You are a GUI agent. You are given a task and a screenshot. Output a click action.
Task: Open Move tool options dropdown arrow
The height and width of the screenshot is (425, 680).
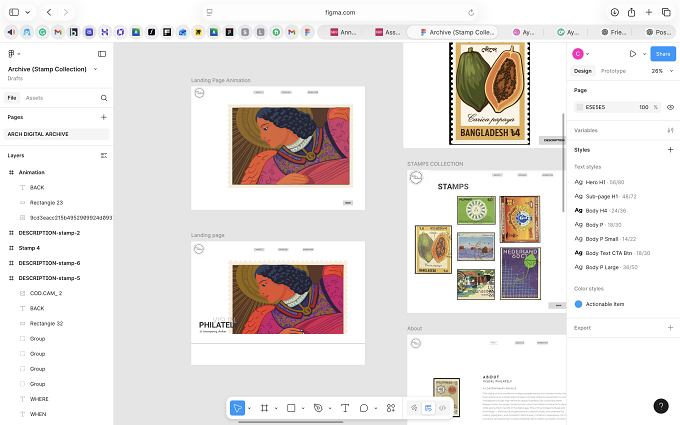coord(249,408)
